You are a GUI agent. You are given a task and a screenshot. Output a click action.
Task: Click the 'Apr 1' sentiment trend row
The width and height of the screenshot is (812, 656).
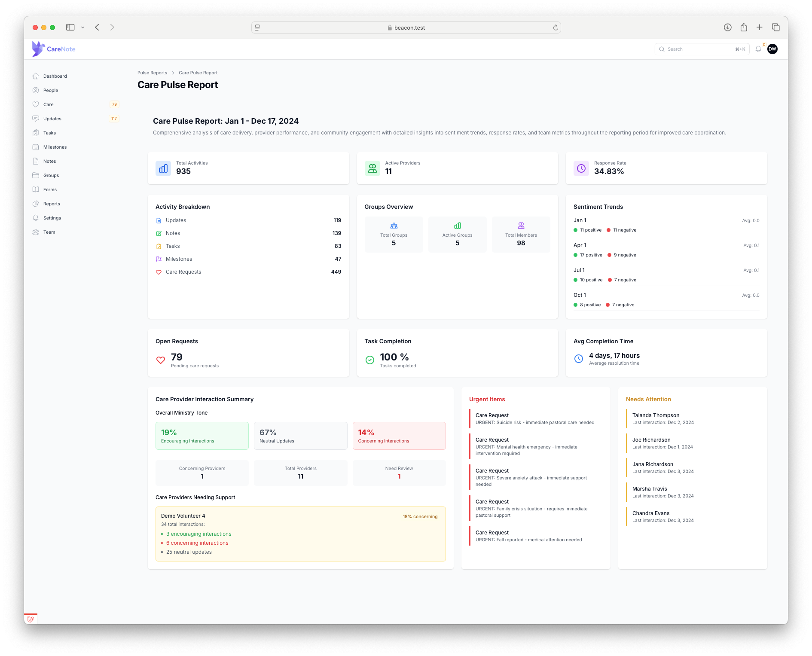(666, 250)
